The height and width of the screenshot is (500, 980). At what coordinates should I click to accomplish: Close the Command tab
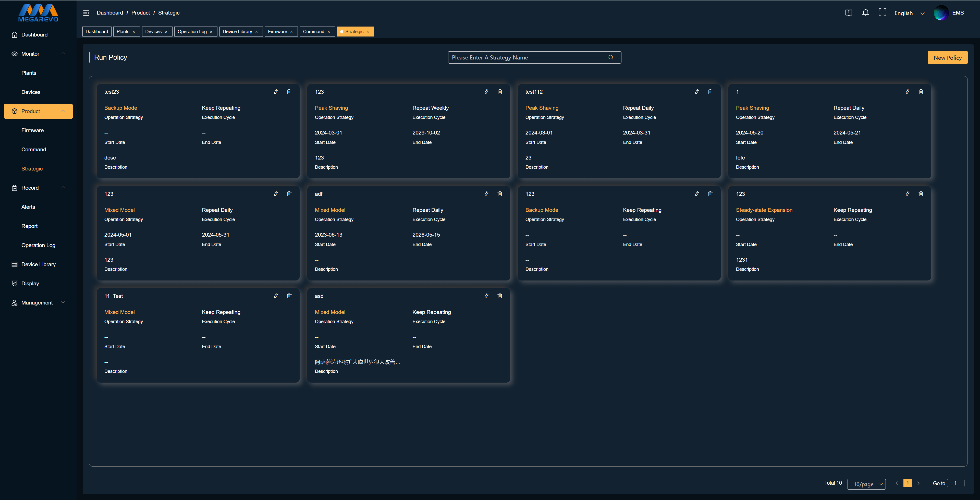point(329,32)
